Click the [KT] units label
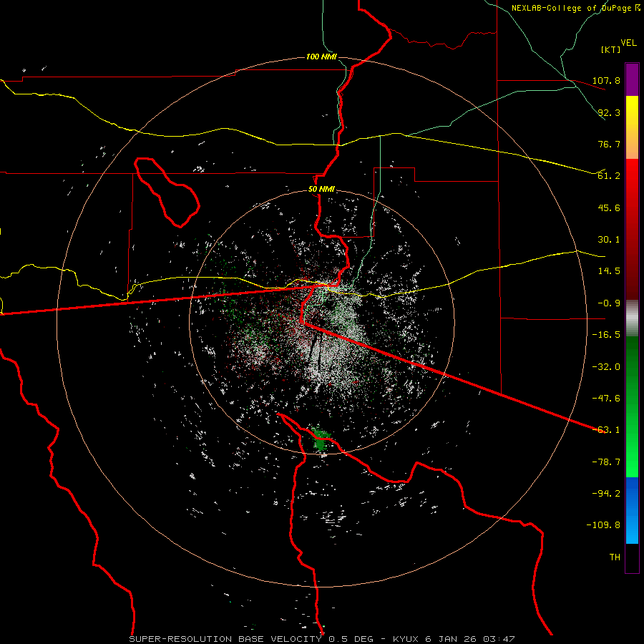 click(611, 49)
